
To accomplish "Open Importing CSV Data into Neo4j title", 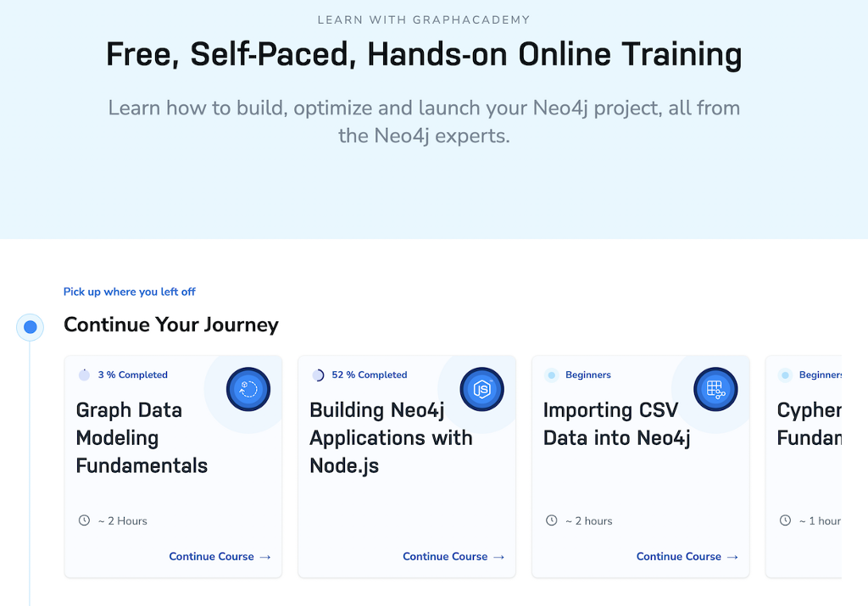I will (x=617, y=424).
